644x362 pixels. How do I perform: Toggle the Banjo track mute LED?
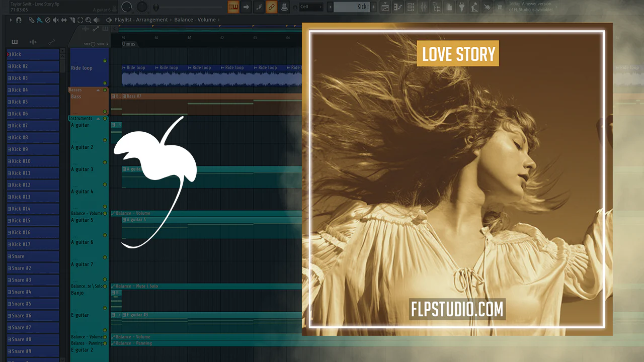[105, 308]
